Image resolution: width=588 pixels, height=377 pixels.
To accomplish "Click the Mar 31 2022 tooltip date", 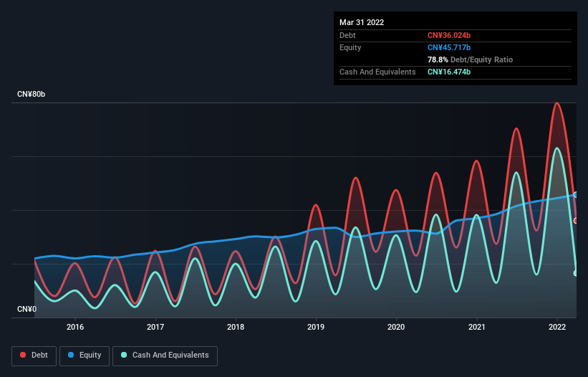I will [x=362, y=22].
